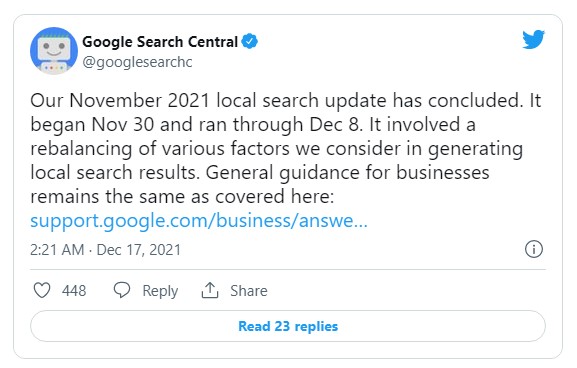This screenshot has height=368, width=577.
Task: Click the share upload arrow icon
Action: [210, 290]
